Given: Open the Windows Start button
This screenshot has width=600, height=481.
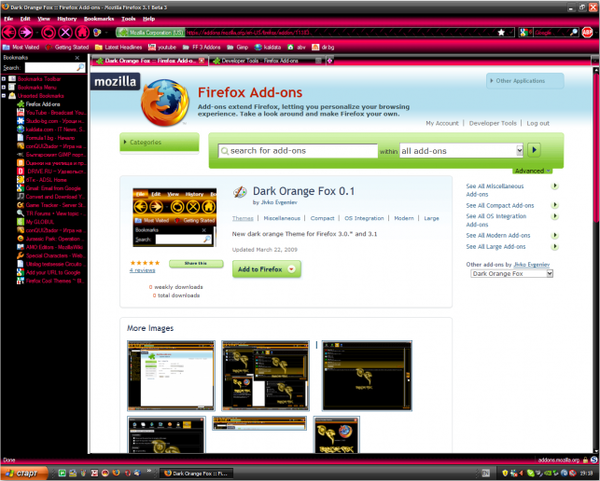Looking at the screenshot, I should pyautogui.click(x=24, y=473).
